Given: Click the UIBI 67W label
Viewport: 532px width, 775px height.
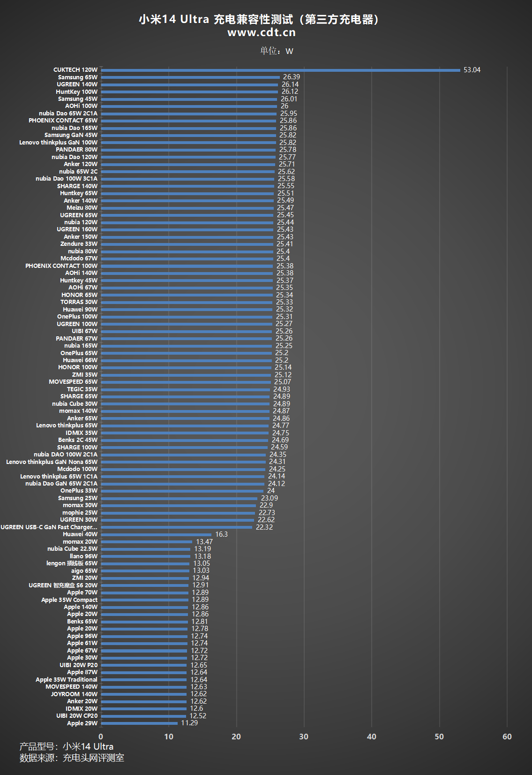Looking at the screenshot, I should point(85,331).
